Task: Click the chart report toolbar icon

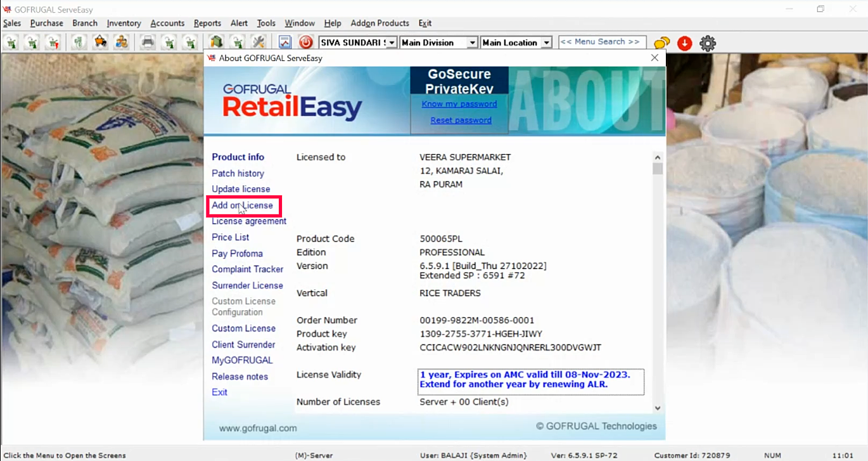Action: (x=285, y=42)
